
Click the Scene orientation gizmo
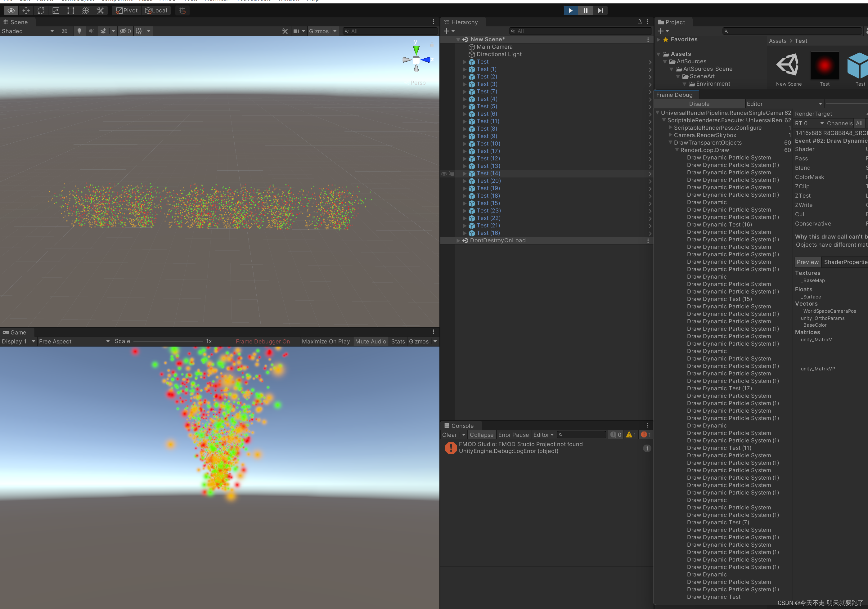pos(416,59)
